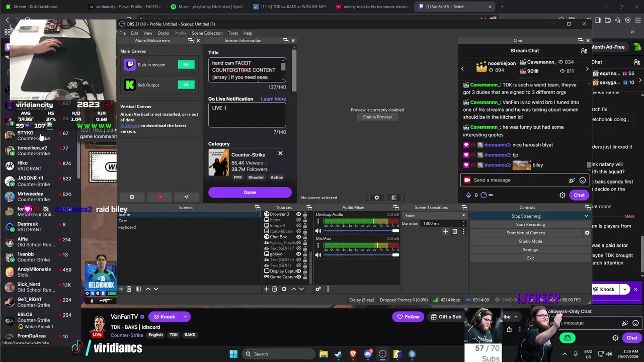Expand Stop Streaming dropdown arrow
This screenshot has width=644, height=362.
pos(586,216)
